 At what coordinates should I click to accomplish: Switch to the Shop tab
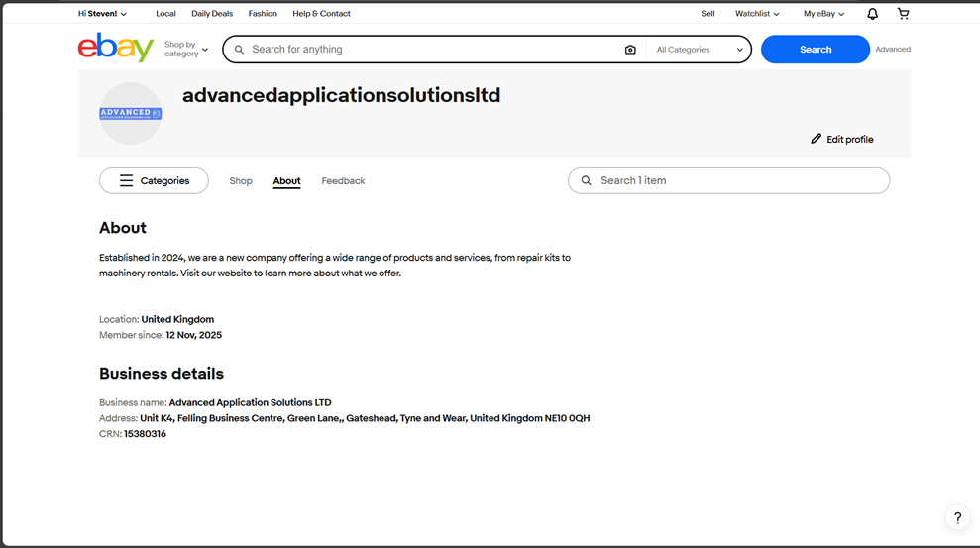241,181
